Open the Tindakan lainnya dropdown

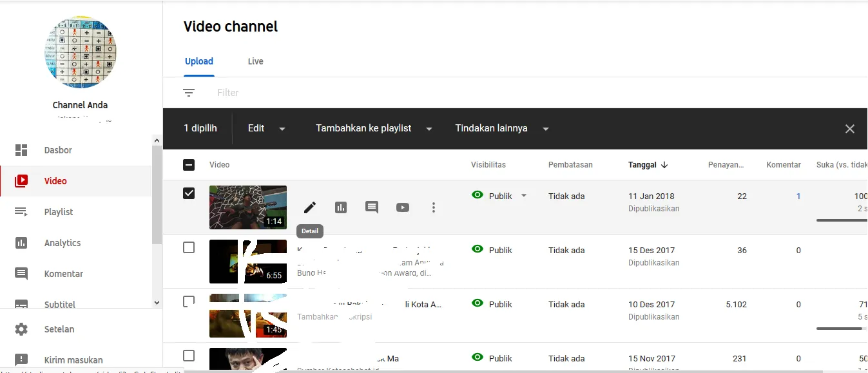coord(501,128)
